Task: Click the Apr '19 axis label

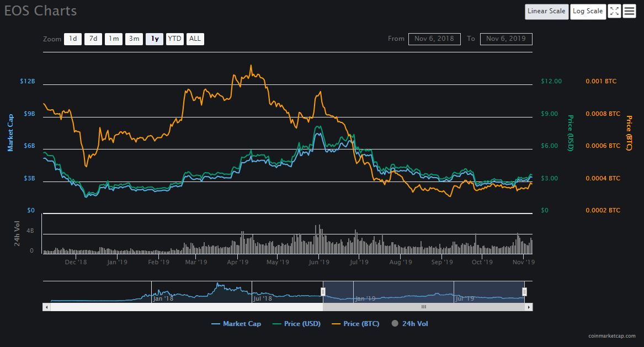Action: click(237, 262)
